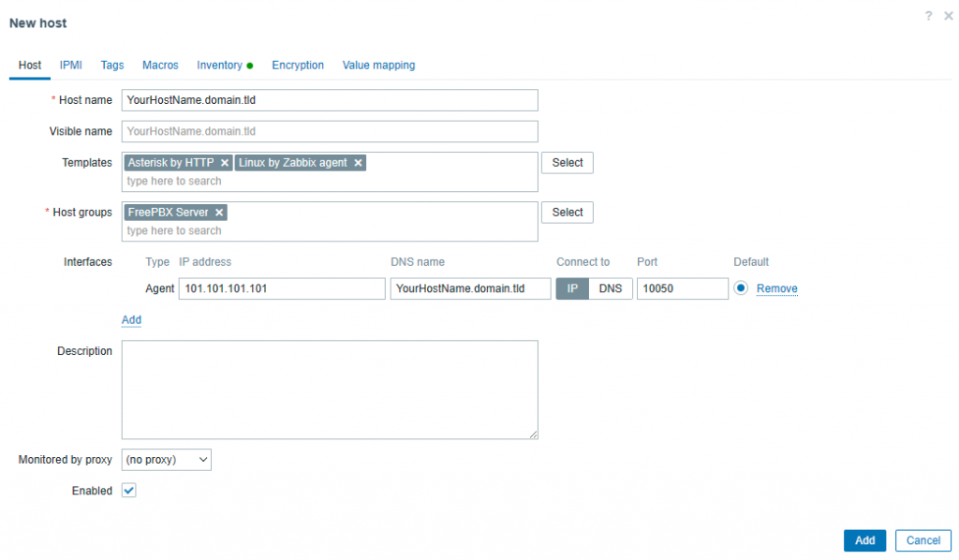
Task: Go to the Inventory tab
Action: click(x=219, y=66)
